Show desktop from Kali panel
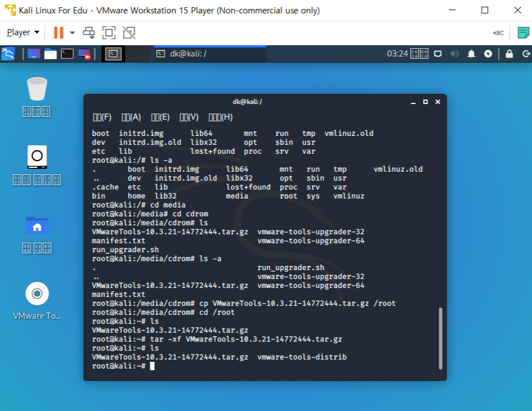Image resolution: width=532 pixels, height=411 pixels. [x=34, y=54]
